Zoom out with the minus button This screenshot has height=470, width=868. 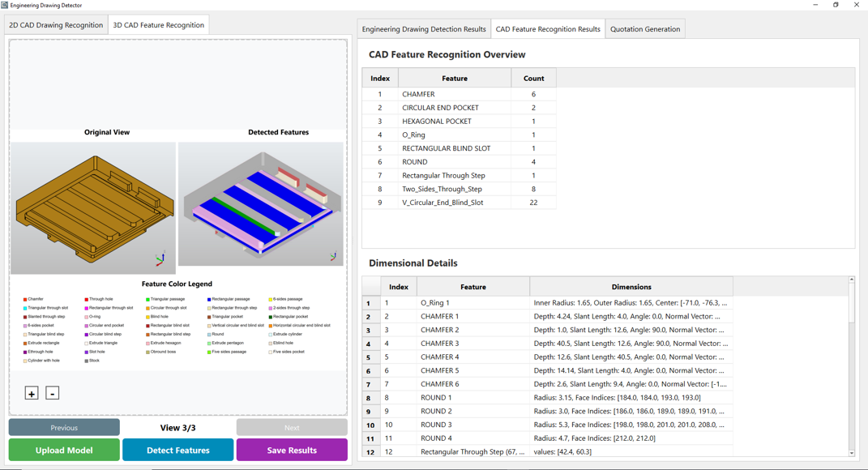[x=52, y=394]
